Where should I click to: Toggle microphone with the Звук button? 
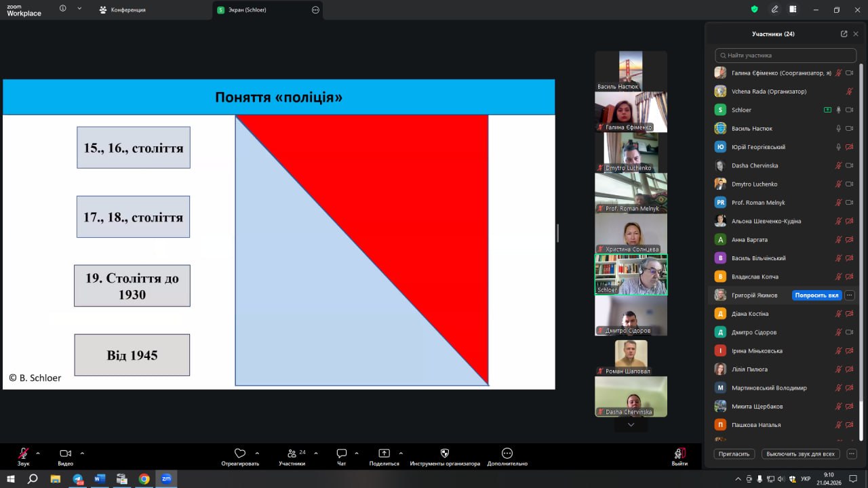[24, 453]
